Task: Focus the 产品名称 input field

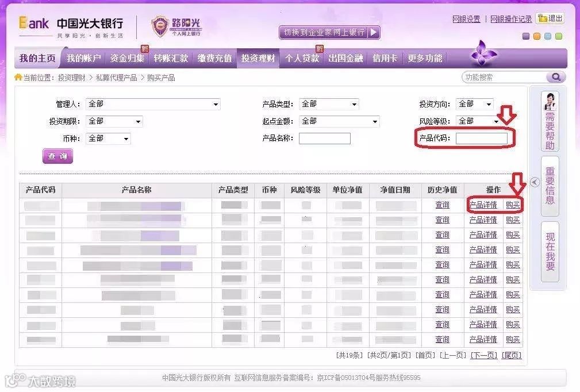Action: [325, 139]
